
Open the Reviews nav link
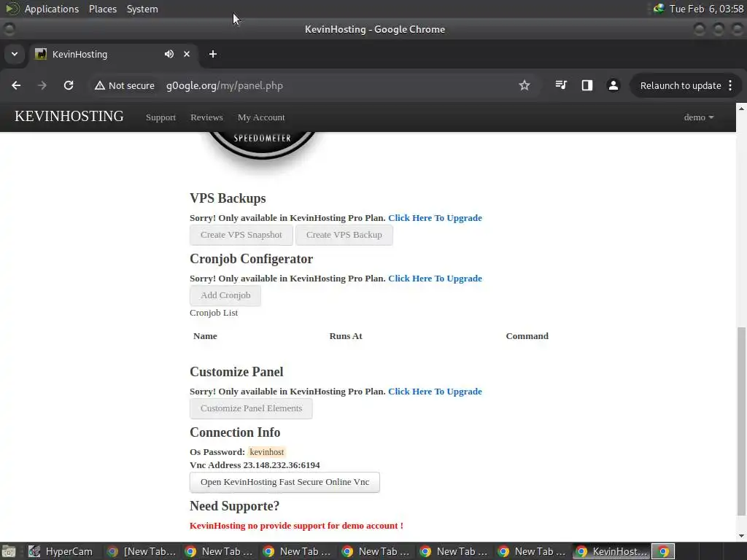(206, 117)
